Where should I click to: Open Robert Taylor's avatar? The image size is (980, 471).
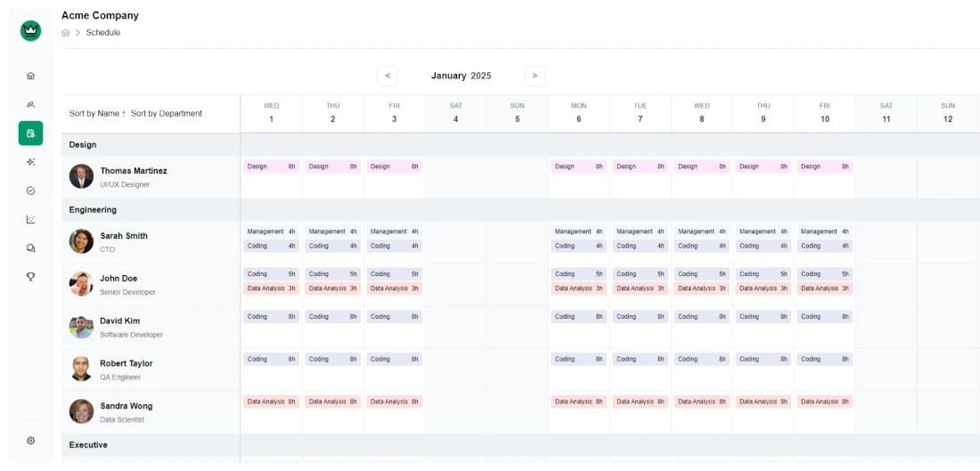(81, 369)
